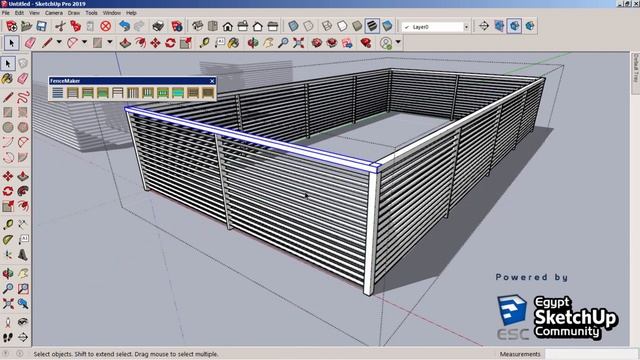Viewport: 640px width, 360px height.
Task: Toggle Display Section Fill
Action: (x=529, y=27)
